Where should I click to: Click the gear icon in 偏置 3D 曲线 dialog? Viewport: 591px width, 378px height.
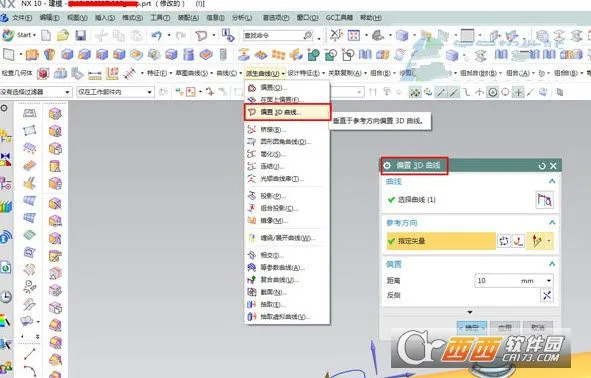pos(387,165)
